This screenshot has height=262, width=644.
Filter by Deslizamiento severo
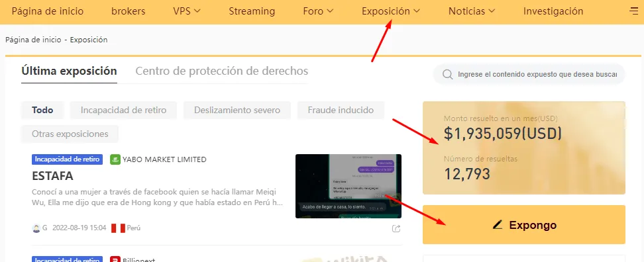click(237, 110)
